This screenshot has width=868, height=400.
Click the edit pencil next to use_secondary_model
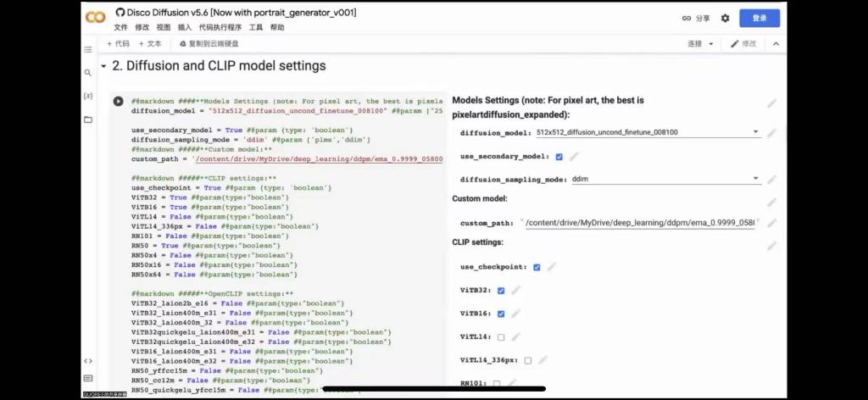574,157
